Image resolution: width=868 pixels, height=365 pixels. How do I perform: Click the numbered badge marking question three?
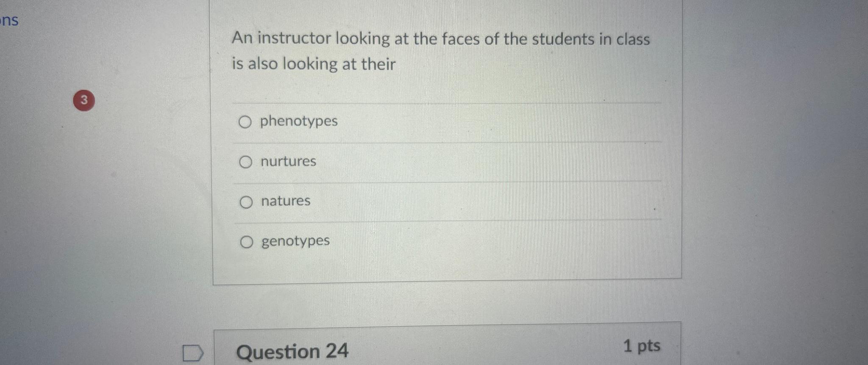[x=83, y=100]
